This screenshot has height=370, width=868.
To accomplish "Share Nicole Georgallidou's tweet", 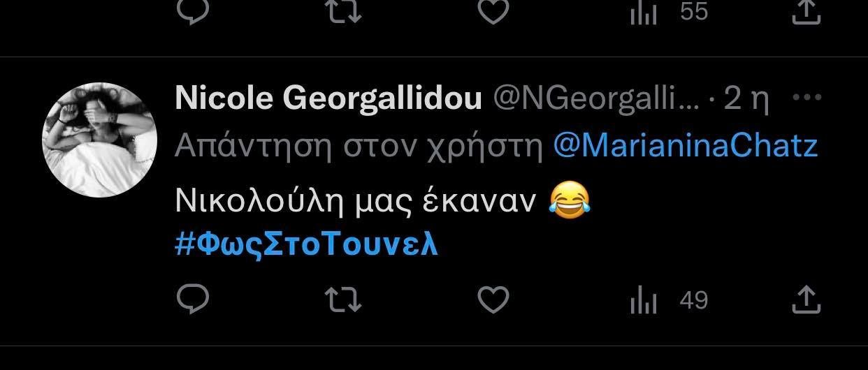I will pyautogui.click(x=804, y=300).
